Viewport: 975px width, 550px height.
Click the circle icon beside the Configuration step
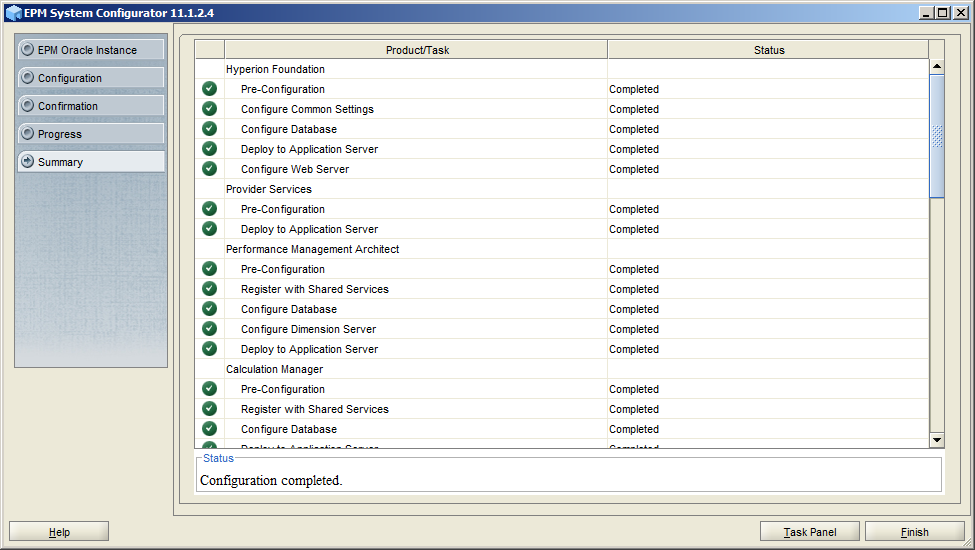(x=27, y=77)
